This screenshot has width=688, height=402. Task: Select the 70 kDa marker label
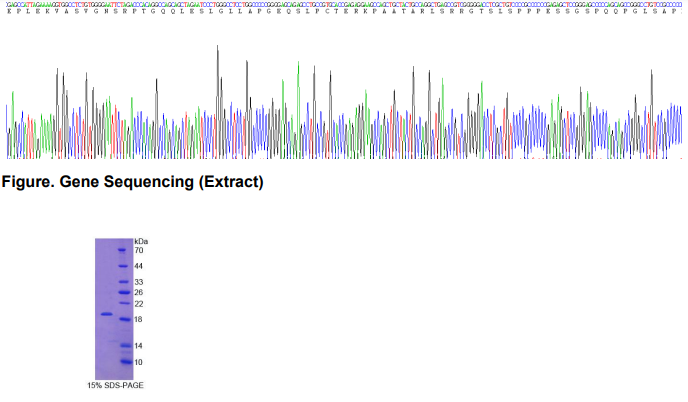(x=140, y=250)
